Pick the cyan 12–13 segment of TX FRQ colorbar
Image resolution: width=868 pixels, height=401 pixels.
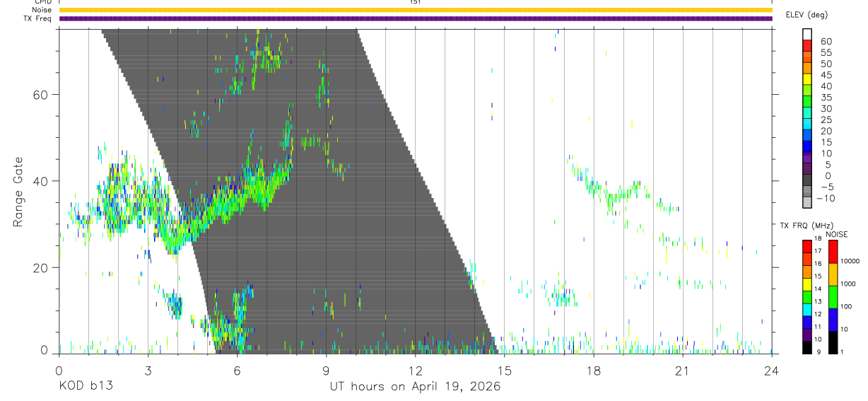click(x=807, y=310)
